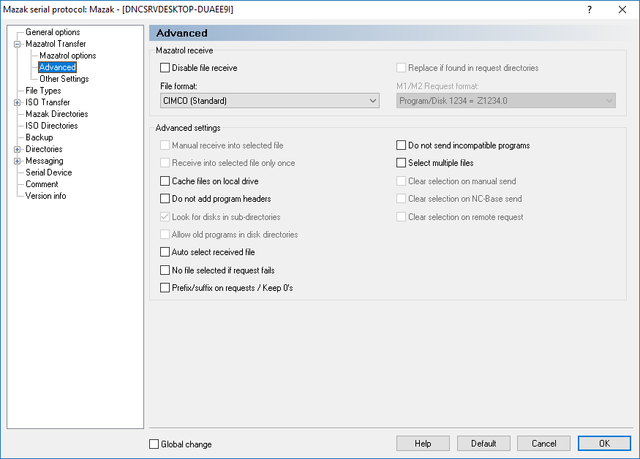Show Version info page
Image resolution: width=640 pixels, height=459 pixels.
pos(46,196)
